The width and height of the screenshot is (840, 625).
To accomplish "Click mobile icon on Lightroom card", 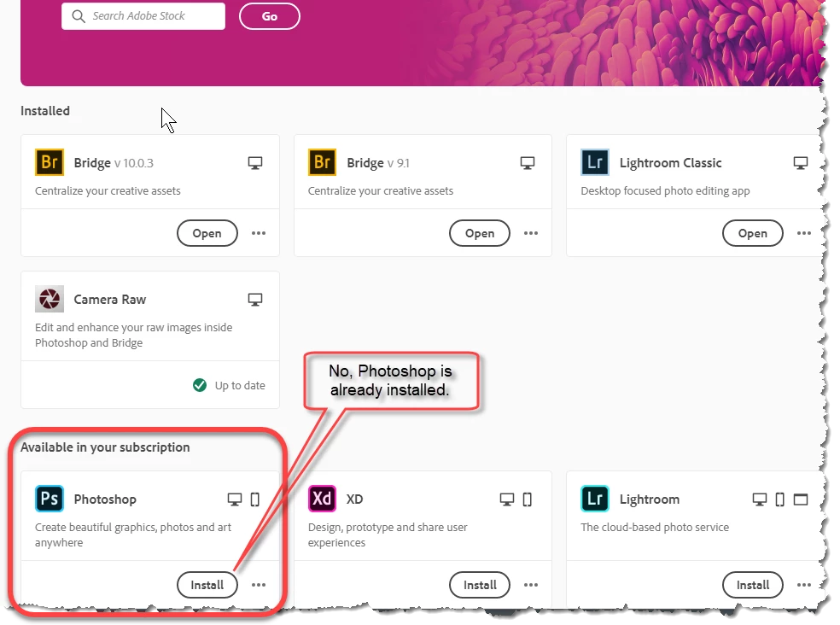I will pos(780,499).
